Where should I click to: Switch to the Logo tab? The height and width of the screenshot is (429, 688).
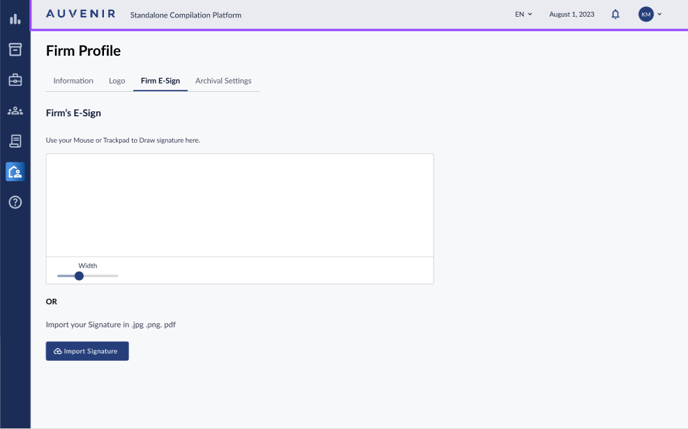click(117, 81)
